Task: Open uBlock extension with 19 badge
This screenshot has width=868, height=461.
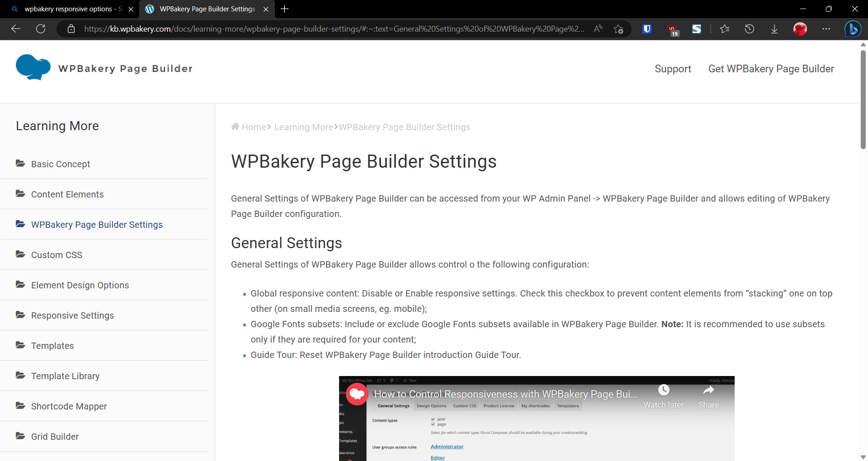Action: (x=673, y=30)
